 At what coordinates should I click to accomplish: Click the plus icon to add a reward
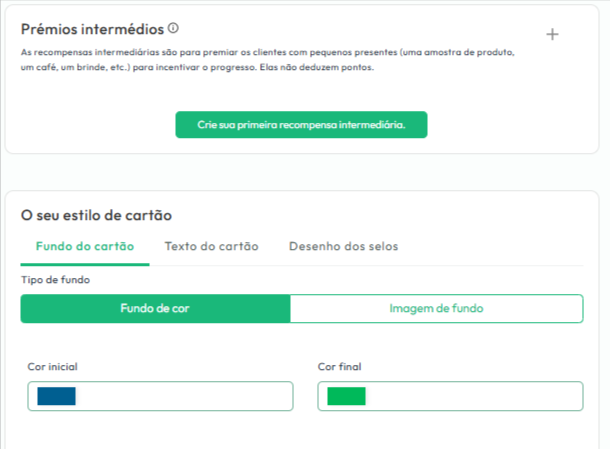tap(552, 34)
